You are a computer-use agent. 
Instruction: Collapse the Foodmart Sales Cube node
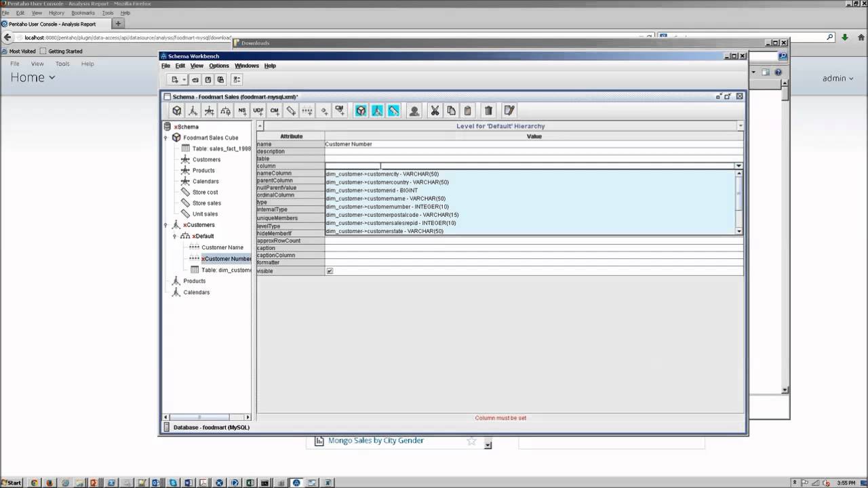(166, 138)
